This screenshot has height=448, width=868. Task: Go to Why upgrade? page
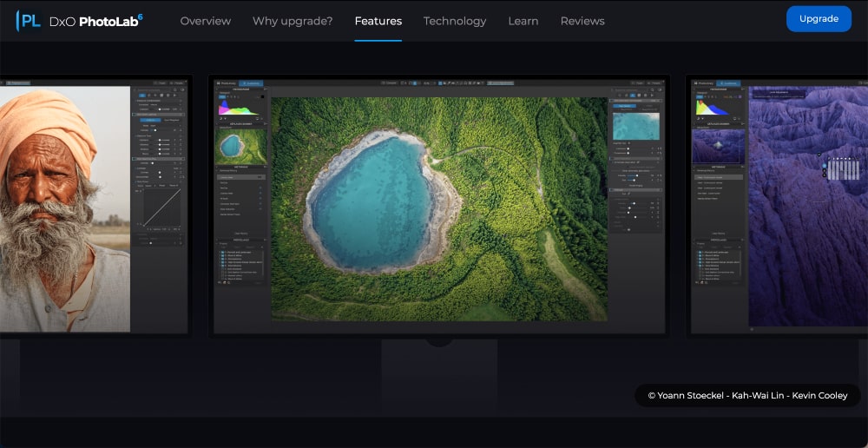point(293,21)
